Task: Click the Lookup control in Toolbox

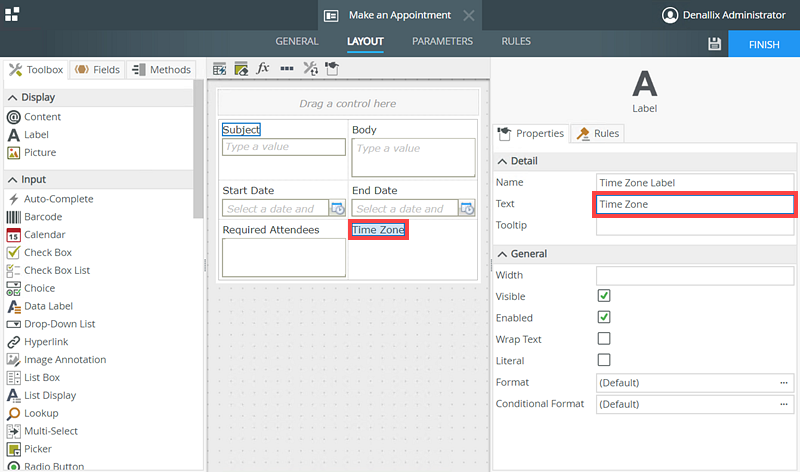Action: click(x=40, y=413)
